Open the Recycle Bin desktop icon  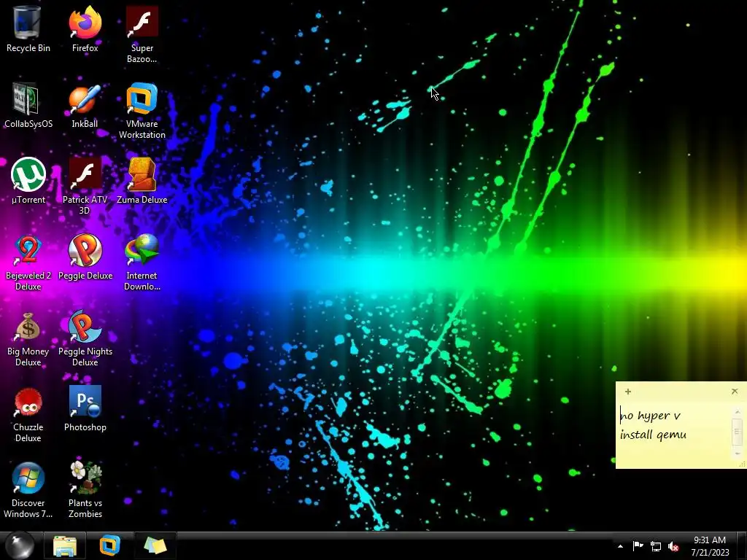[28, 29]
